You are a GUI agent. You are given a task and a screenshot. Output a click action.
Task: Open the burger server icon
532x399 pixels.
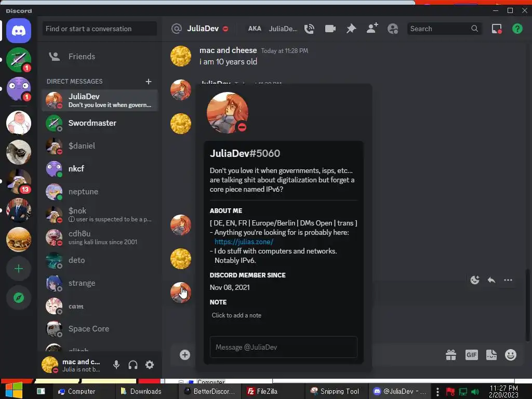19,240
